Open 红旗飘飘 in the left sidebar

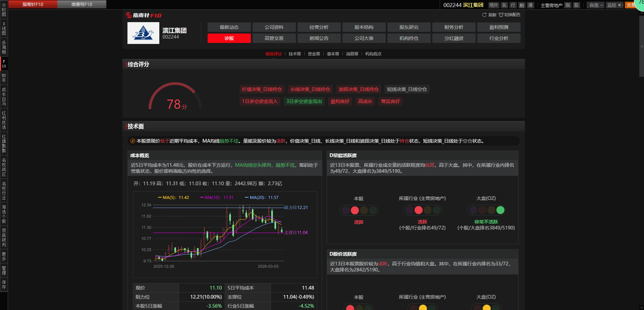click(4, 144)
